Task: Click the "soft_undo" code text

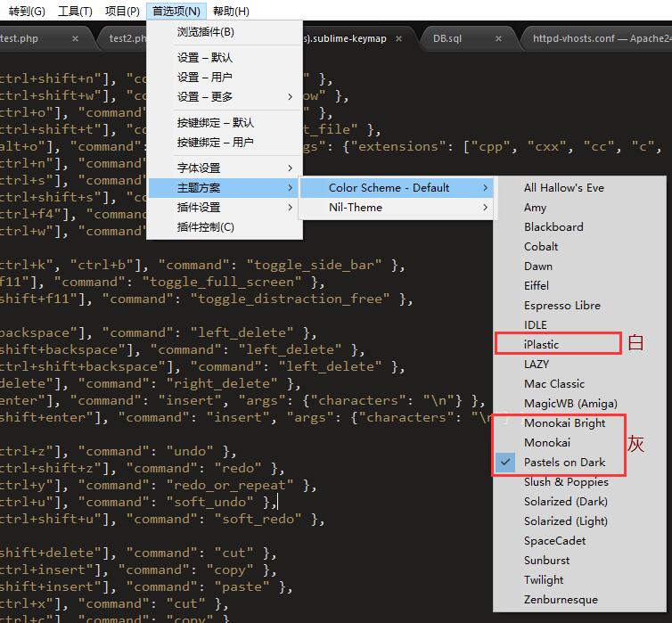Action: (210, 502)
